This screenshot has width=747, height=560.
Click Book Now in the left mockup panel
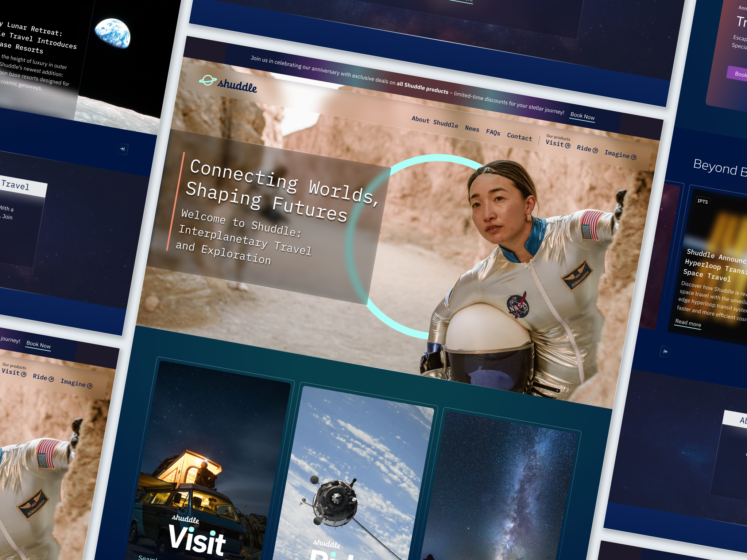pos(38,345)
